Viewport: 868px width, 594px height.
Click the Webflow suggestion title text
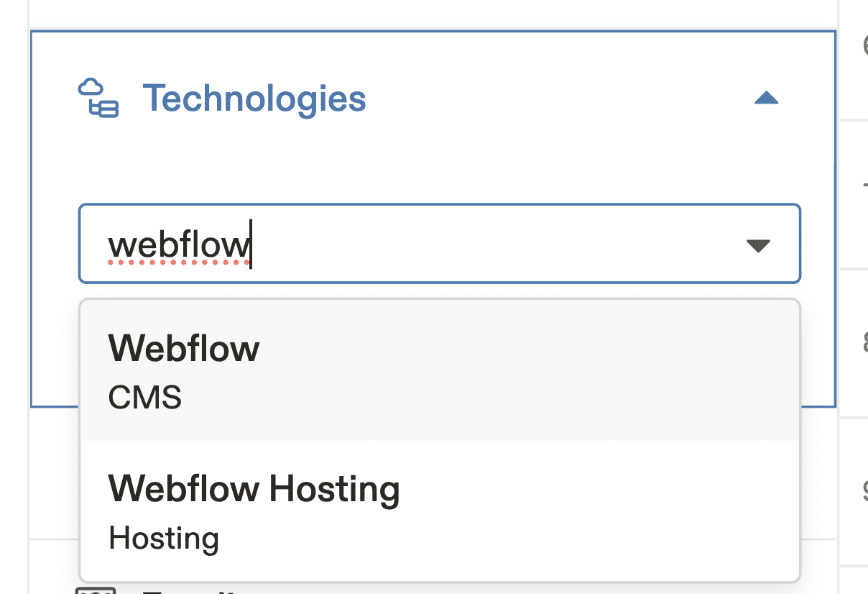pyautogui.click(x=183, y=348)
